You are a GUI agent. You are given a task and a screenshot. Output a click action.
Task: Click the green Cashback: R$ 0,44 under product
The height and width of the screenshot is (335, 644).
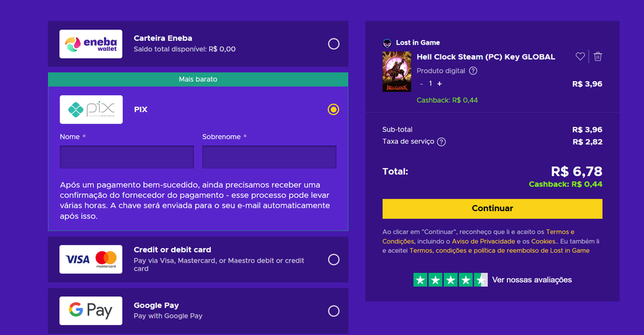point(447,100)
